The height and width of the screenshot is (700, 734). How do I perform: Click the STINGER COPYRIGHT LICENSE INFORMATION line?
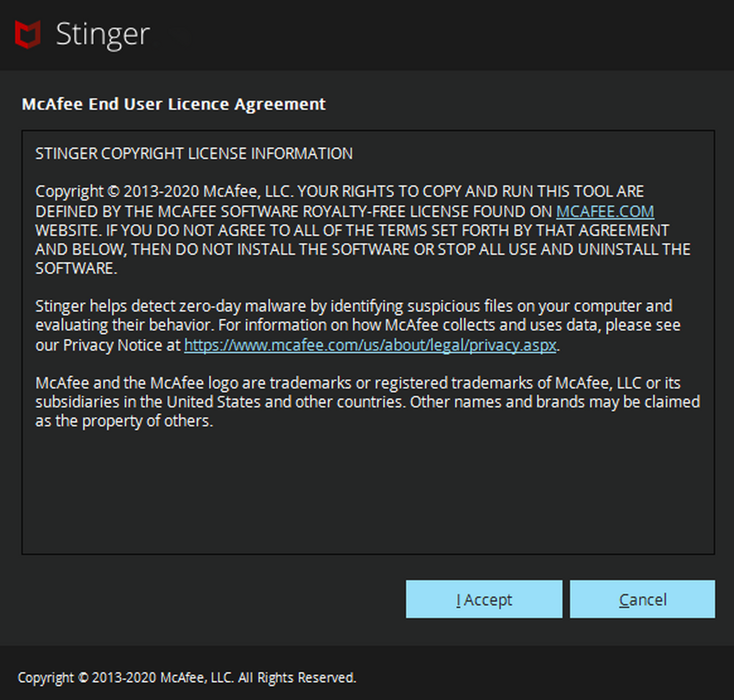pos(194,154)
